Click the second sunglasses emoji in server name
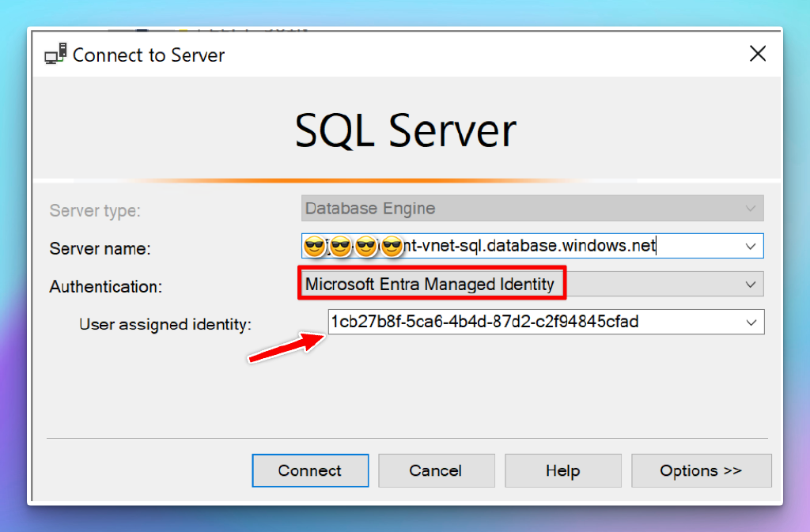Screen dimensions: 810x532 tap(340, 246)
